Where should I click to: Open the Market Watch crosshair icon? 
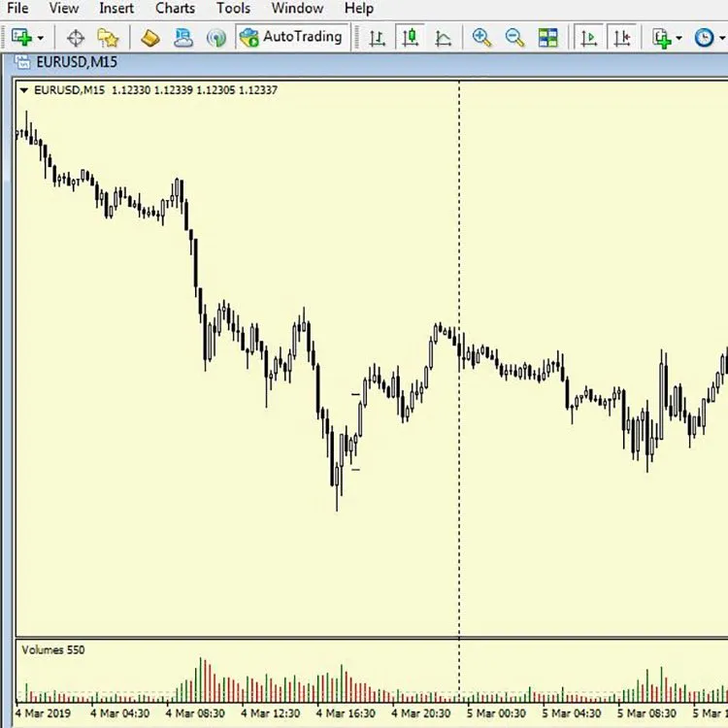tap(76, 38)
